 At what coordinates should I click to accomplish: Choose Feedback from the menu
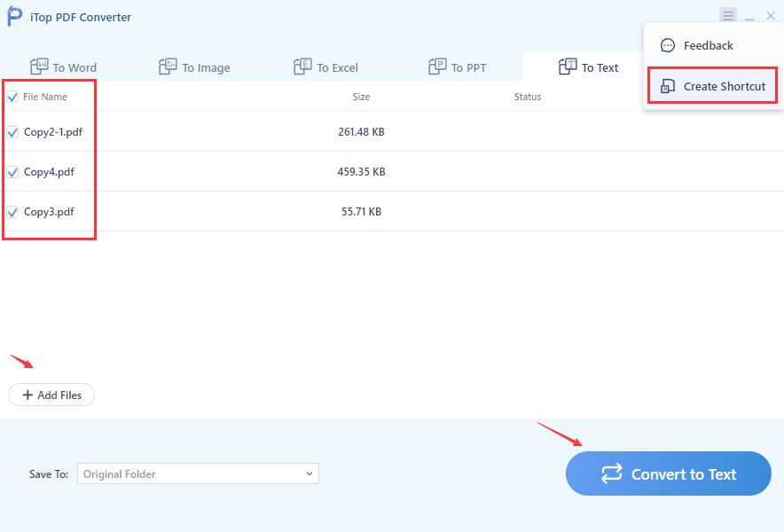tap(708, 45)
